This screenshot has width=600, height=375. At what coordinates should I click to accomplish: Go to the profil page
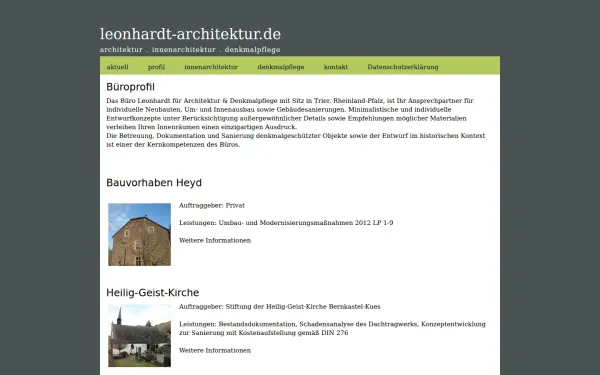[x=156, y=67]
